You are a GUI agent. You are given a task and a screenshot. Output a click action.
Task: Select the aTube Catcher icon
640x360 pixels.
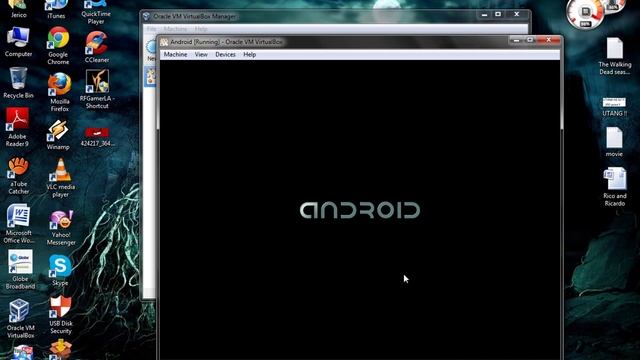click(x=18, y=176)
